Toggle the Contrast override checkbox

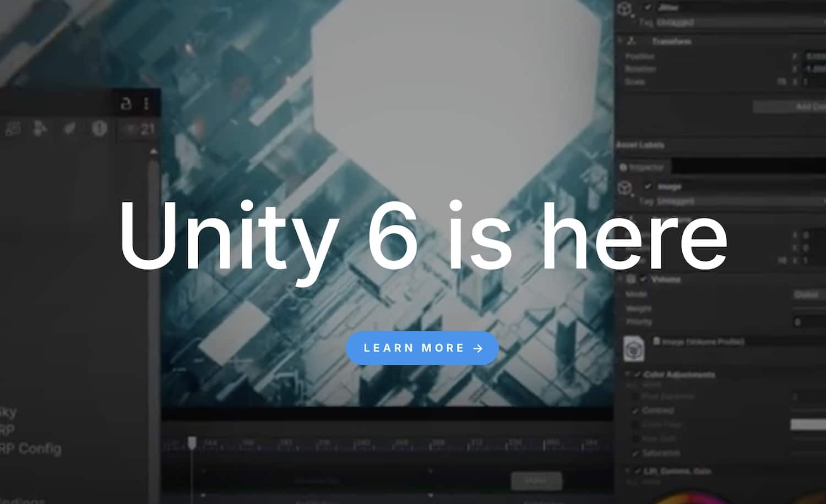(635, 410)
